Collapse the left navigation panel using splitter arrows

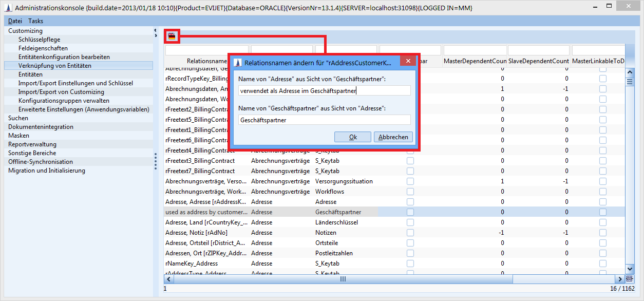(155, 31)
